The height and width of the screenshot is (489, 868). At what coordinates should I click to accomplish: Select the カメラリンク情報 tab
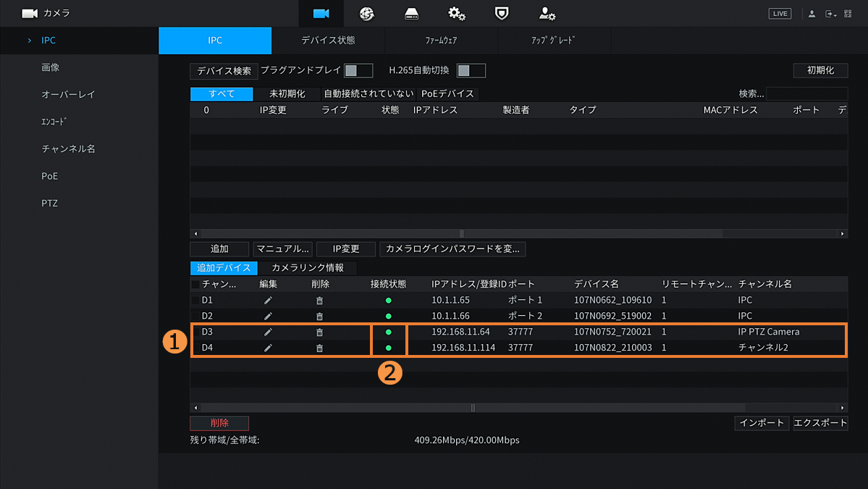pos(308,268)
